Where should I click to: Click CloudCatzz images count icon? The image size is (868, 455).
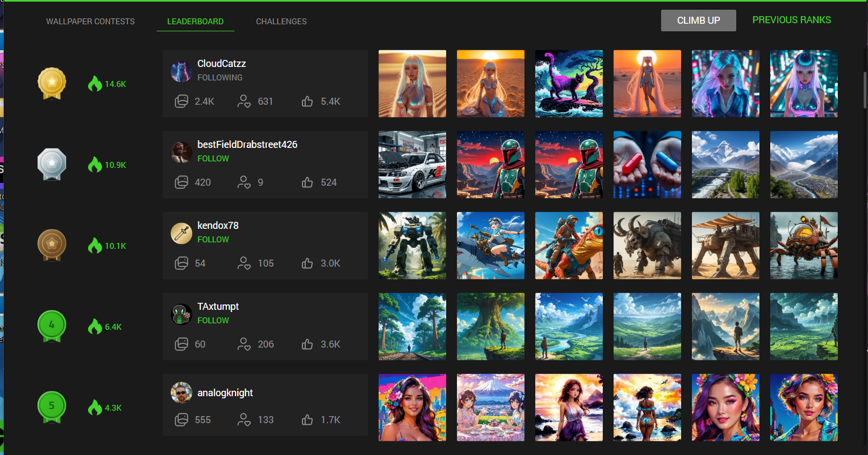click(181, 101)
